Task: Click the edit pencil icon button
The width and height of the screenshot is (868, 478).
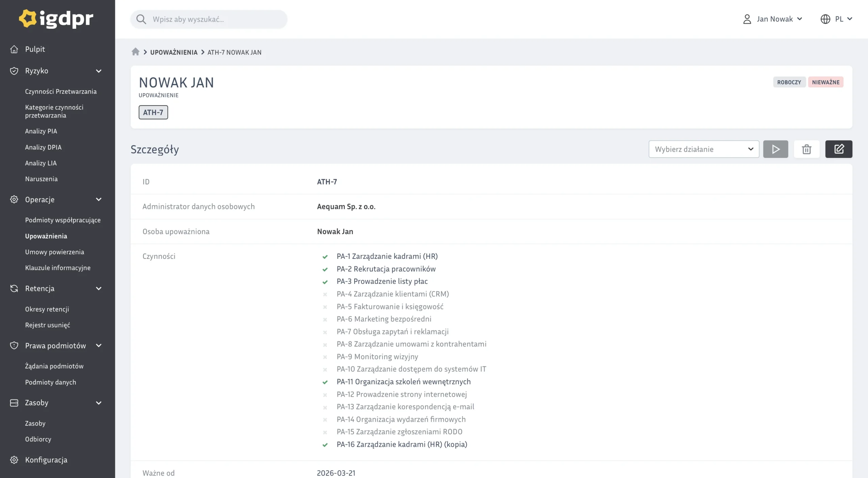Action: (x=839, y=149)
